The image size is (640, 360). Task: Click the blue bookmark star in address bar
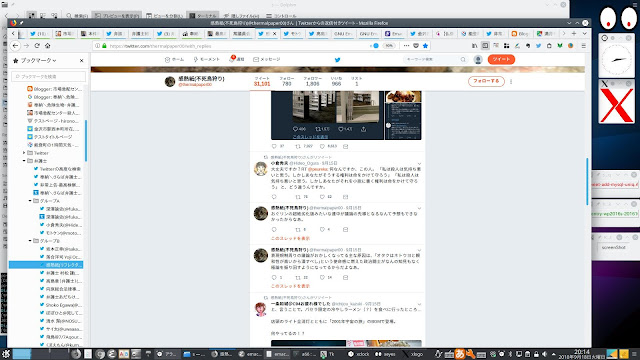point(425,46)
